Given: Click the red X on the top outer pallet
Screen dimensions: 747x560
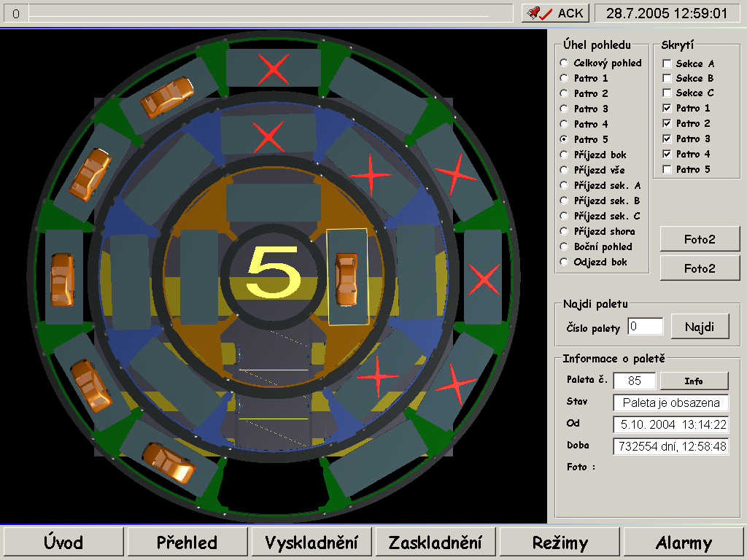Looking at the screenshot, I should tap(274, 69).
